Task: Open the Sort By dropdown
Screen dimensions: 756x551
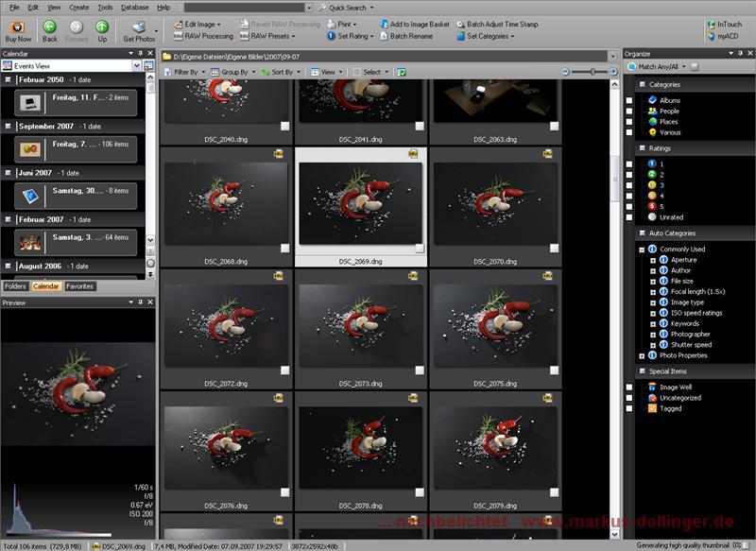Action: pos(281,72)
